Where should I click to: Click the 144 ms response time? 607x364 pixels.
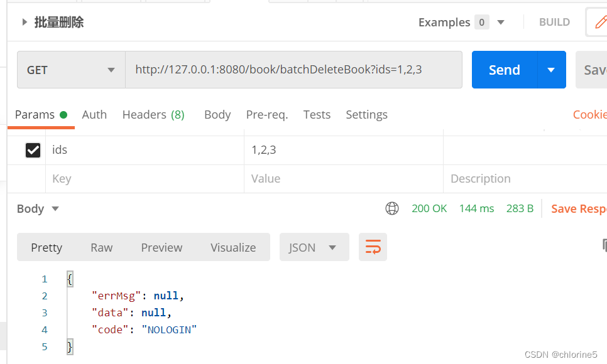tap(476, 208)
